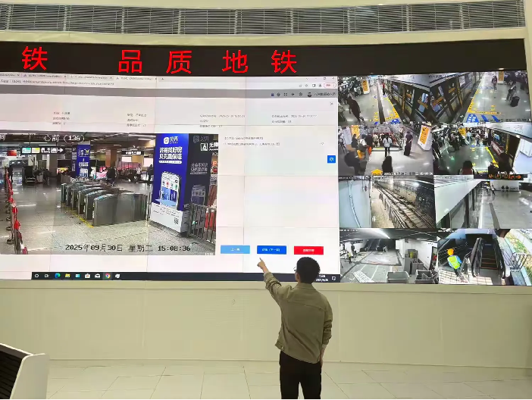Image resolution: width=532 pixels, height=400 pixels.
Task: Open Task View from the taskbar
Action: coord(46,276)
